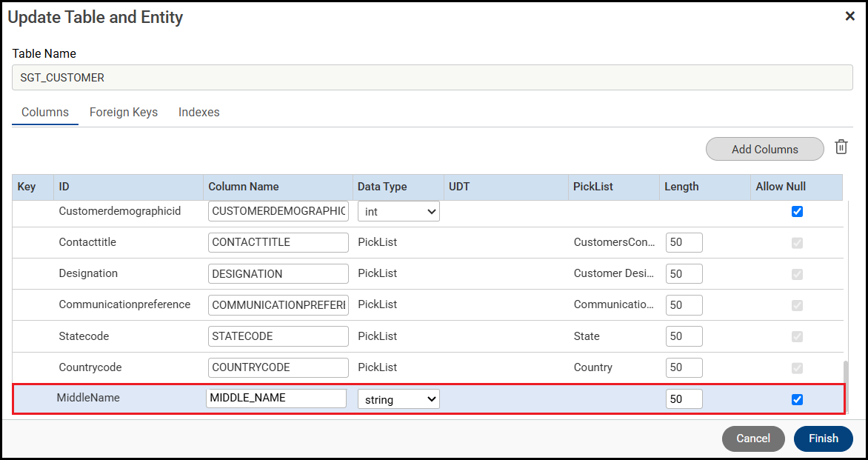
Task: Click the trash delete column icon
Action: pos(841,147)
